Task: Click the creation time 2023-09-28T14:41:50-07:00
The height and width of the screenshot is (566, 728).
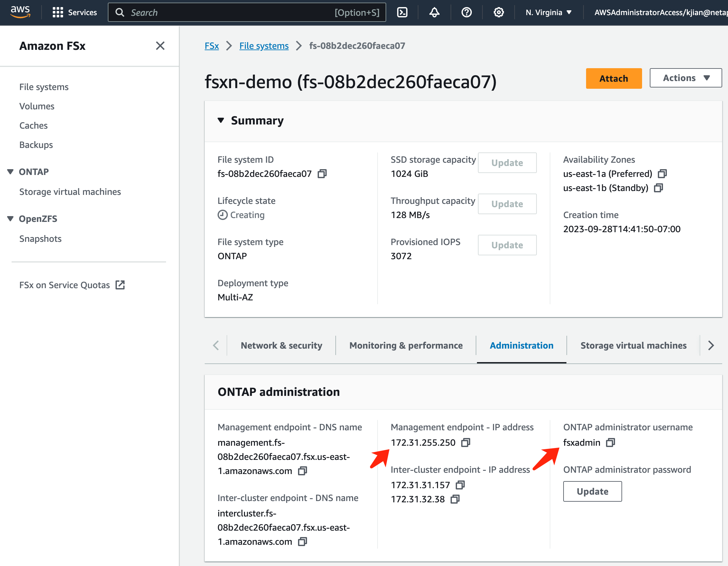Action: pyautogui.click(x=622, y=229)
